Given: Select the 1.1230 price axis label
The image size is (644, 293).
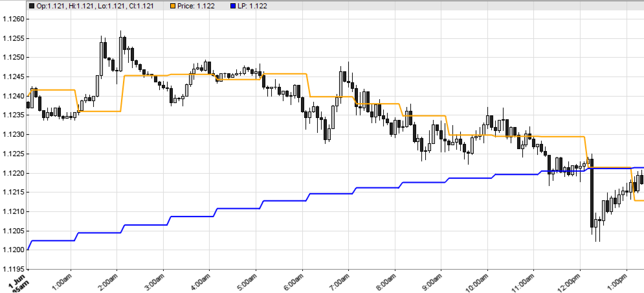Looking at the screenshot, I should (x=13, y=135).
